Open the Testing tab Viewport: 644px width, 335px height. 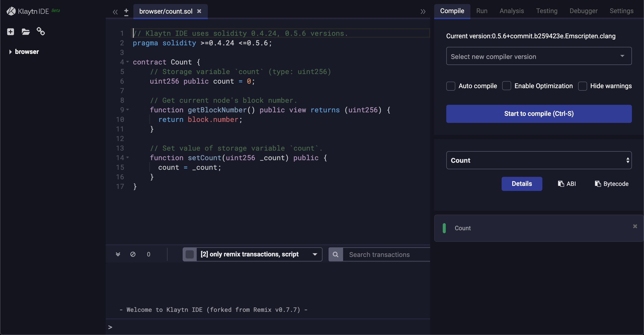pyautogui.click(x=547, y=11)
